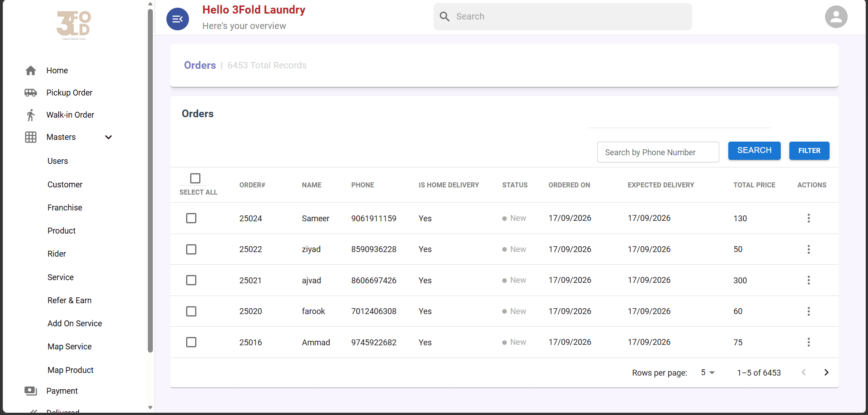Open Home in the sidebar
The height and width of the screenshot is (415, 868).
click(57, 71)
